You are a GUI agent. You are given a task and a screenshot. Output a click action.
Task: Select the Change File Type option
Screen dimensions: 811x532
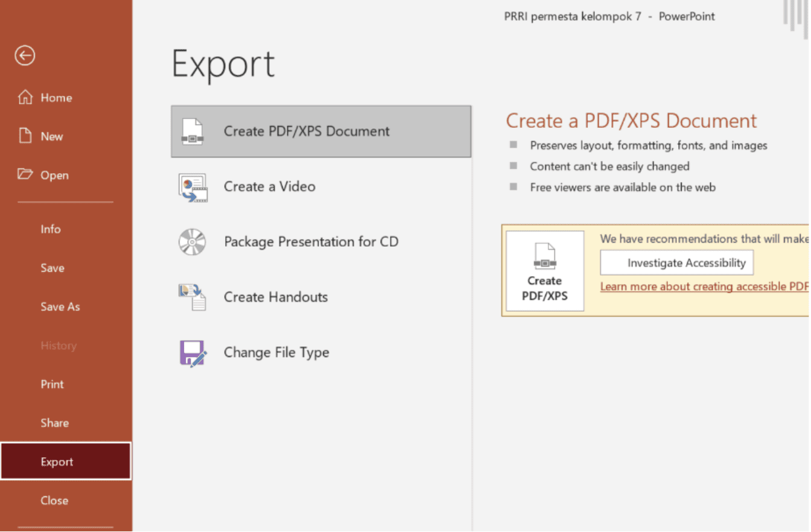[321, 353]
